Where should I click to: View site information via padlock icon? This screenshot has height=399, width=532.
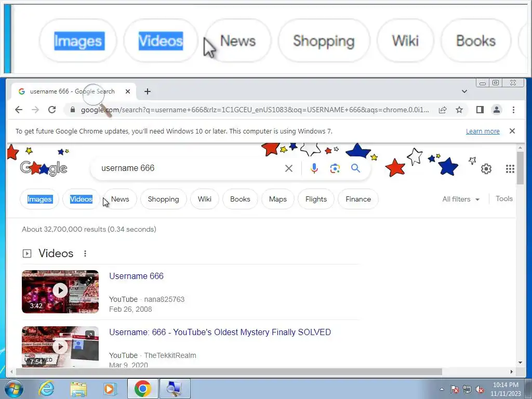pyautogui.click(x=72, y=110)
